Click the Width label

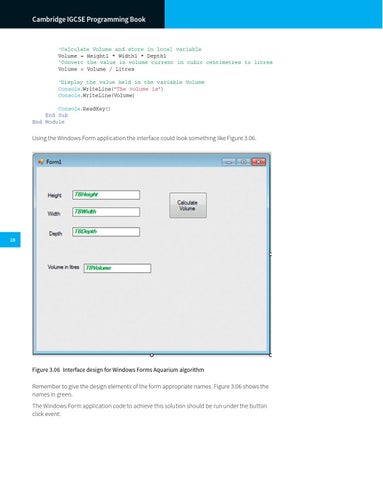pyautogui.click(x=54, y=214)
